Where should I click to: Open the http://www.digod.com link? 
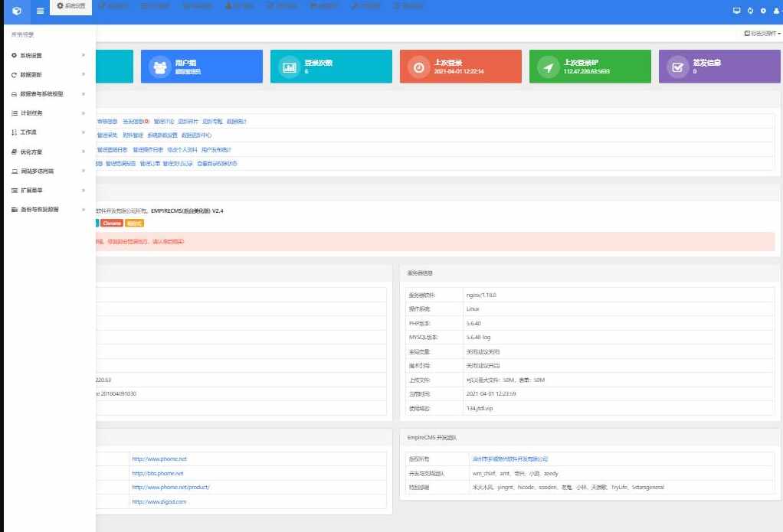pos(159,501)
